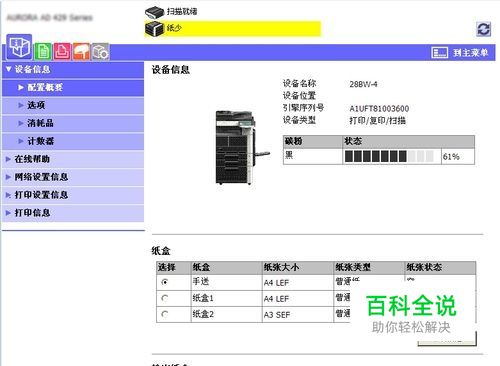This screenshot has width=500, height=366.
Task: Click the copier device image
Action: (242, 147)
